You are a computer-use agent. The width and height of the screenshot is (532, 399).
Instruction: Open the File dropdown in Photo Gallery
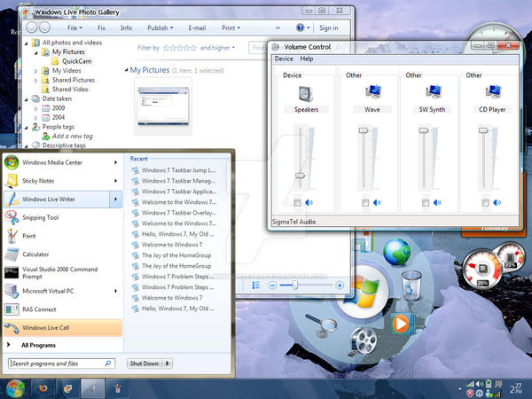pyautogui.click(x=74, y=27)
